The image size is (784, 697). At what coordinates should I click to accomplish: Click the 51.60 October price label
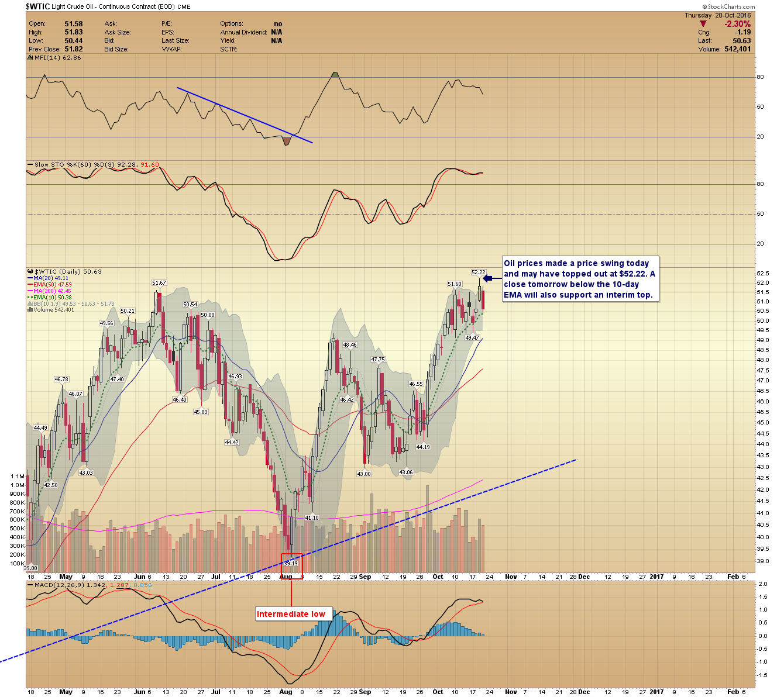click(x=455, y=284)
